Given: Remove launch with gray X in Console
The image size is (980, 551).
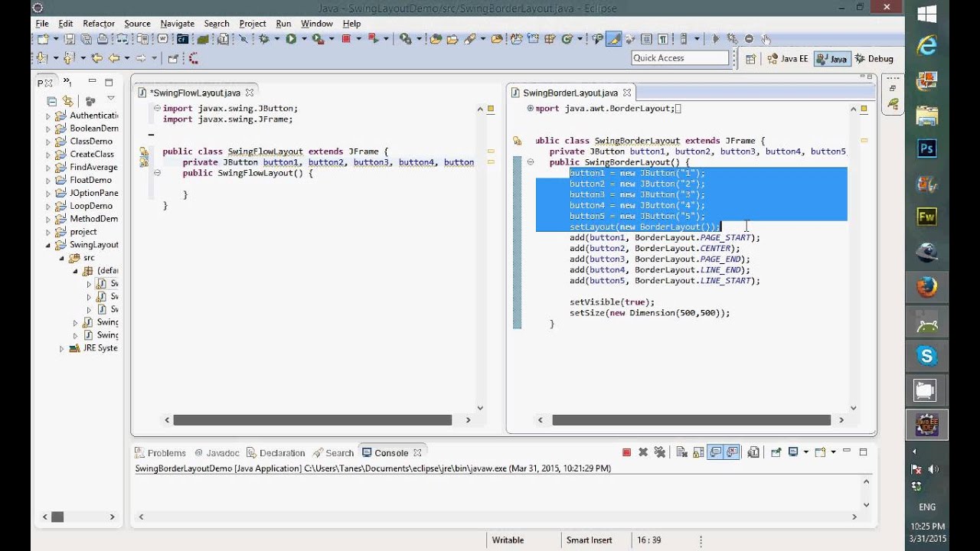Looking at the screenshot, I should (x=643, y=452).
